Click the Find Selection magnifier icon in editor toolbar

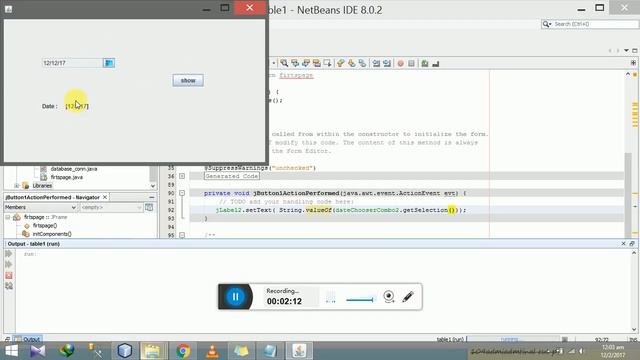[284, 63]
